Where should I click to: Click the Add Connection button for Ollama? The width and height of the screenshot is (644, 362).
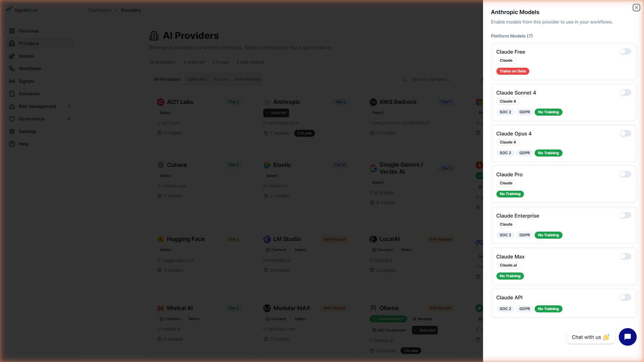[389, 330]
